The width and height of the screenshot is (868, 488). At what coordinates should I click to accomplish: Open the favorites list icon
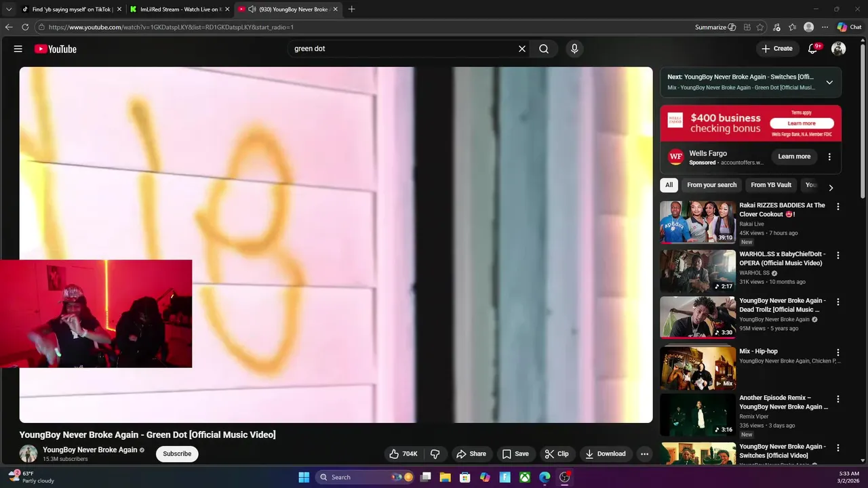[793, 27]
